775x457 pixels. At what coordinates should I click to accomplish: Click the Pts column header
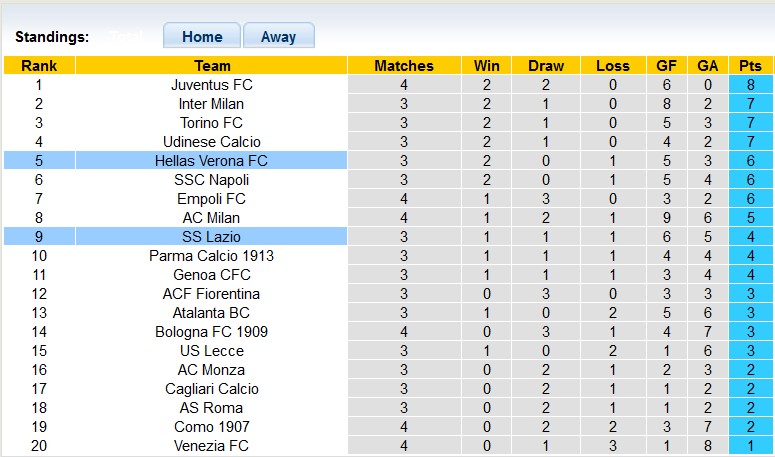pyautogui.click(x=750, y=66)
